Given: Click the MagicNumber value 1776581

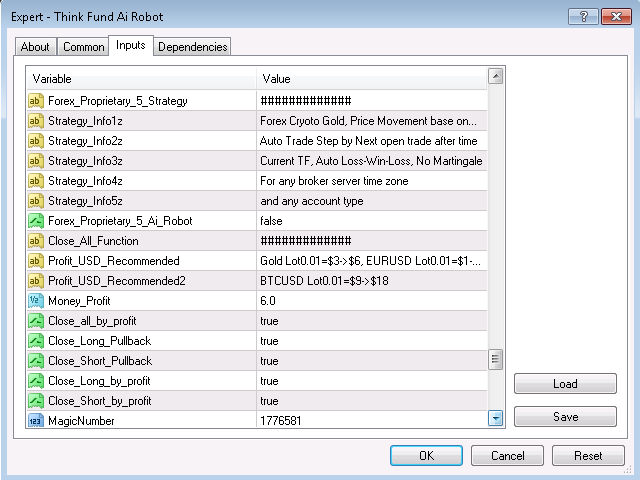Looking at the screenshot, I should (281, 420).
